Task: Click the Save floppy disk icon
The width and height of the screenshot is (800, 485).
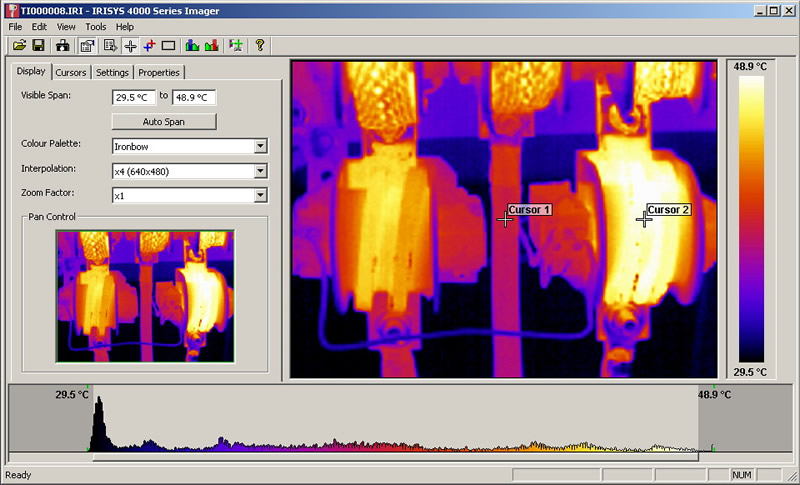Action: coord(38,45)
